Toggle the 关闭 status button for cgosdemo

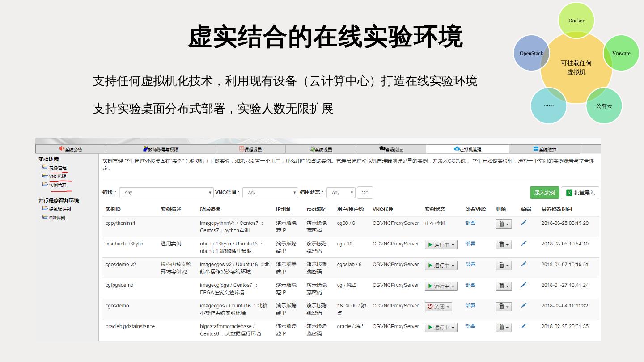pyautogui.click(x=438, y=307)
